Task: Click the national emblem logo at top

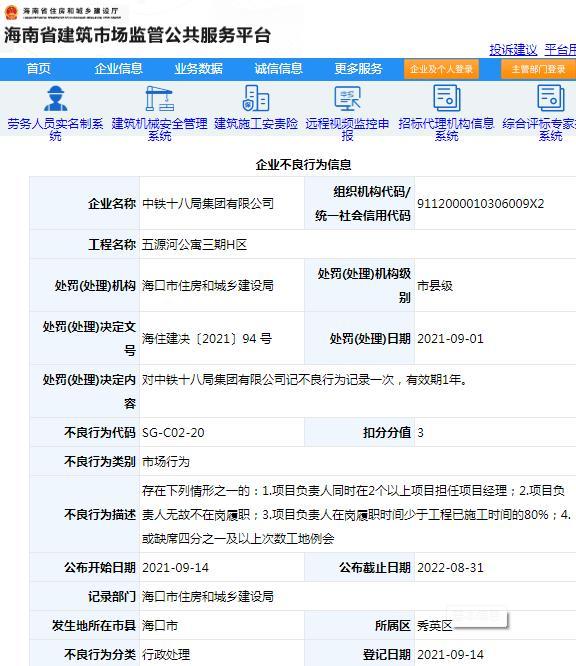Action: pyautogui.click(x=11, y=12)
